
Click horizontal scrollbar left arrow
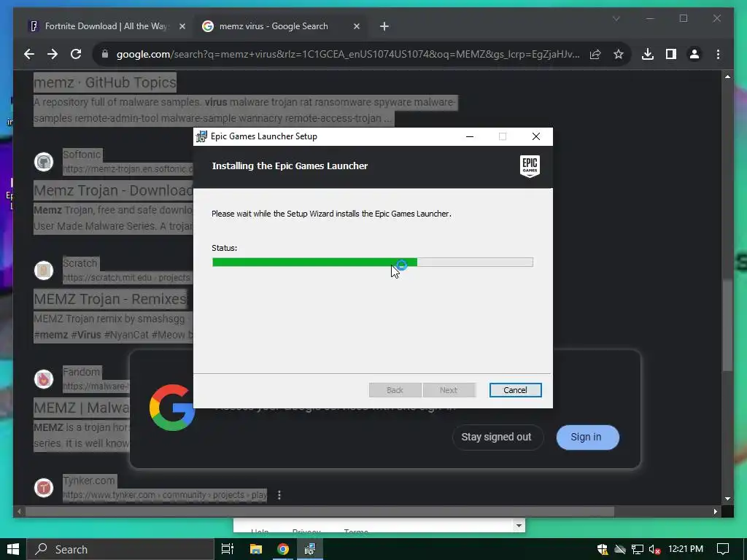coord(18,511)
